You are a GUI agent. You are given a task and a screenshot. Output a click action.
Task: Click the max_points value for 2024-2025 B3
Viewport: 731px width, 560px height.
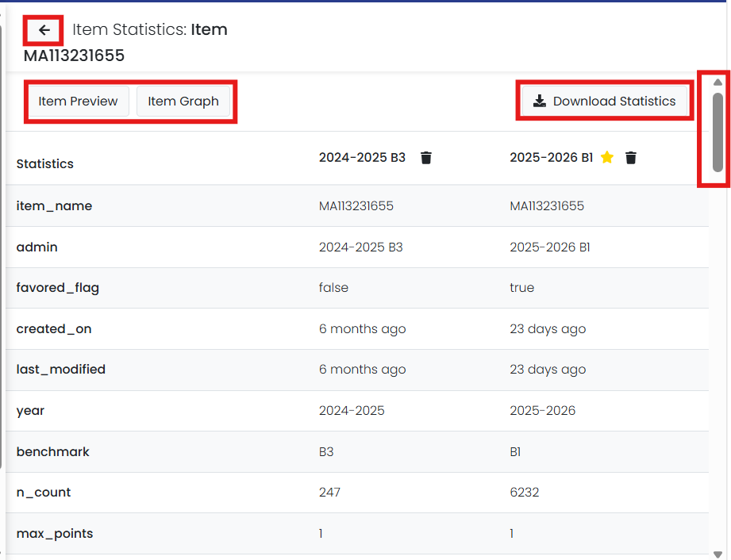(x=320, y=533)
